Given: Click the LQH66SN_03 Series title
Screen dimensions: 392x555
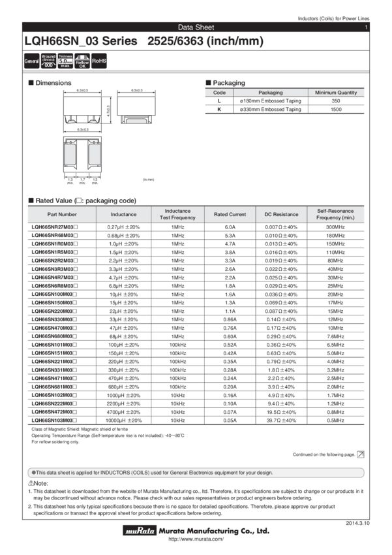Looking at the screenshot, I should point(81,41).
